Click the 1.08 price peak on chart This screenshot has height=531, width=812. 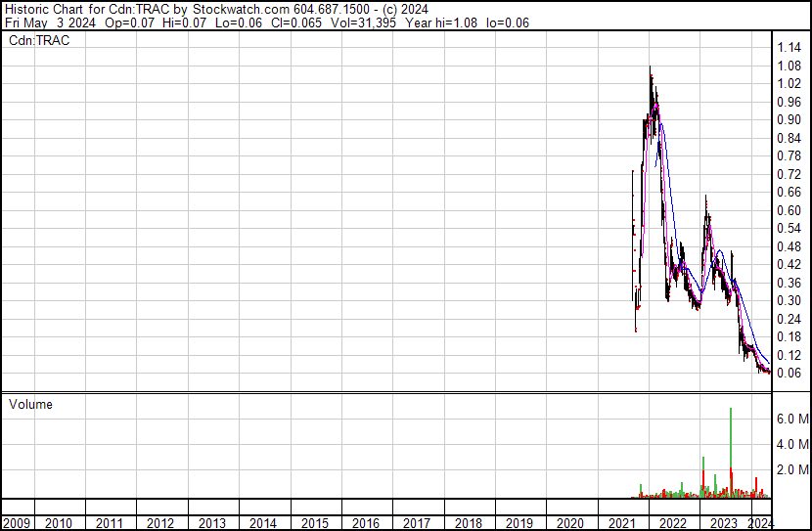651,67
